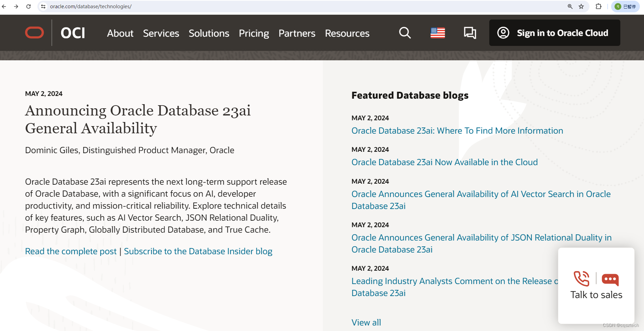Open browser extensions puzzle icon
The height and width of the screenshot is (331, 644).
[598, 7]
